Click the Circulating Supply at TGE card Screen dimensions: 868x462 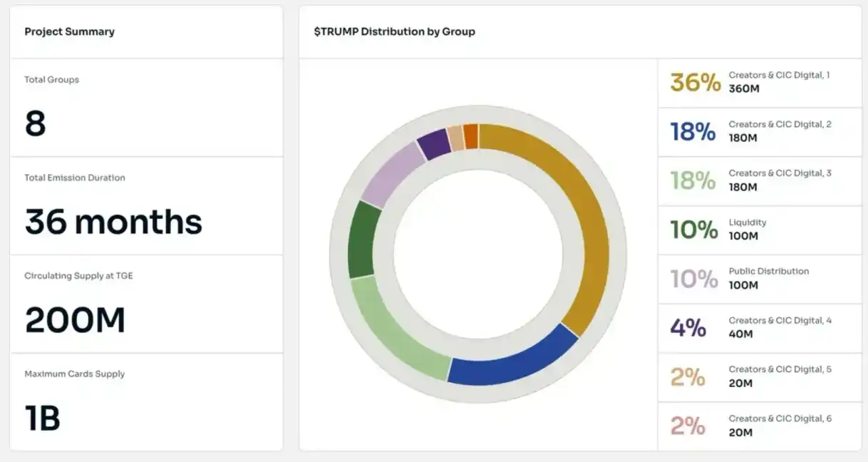coord(146,304)
